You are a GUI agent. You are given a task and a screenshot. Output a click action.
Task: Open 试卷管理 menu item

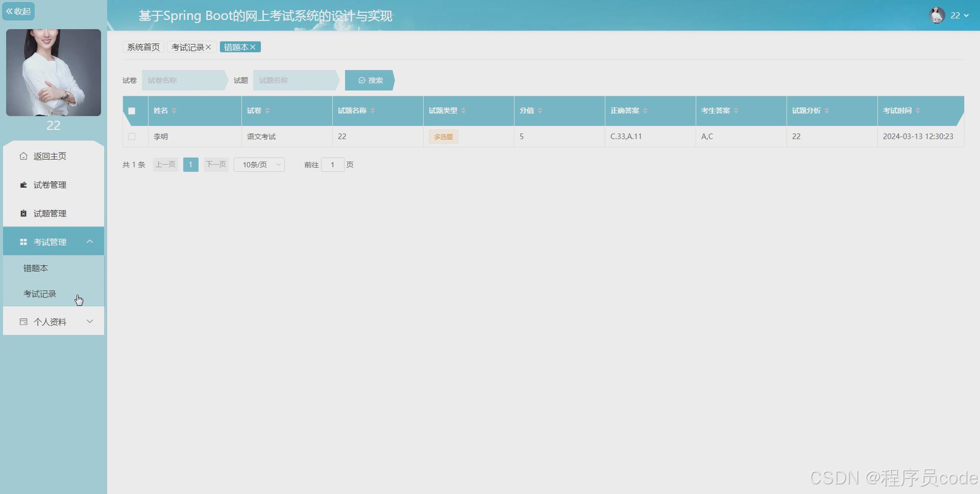(x=54, y=185)
